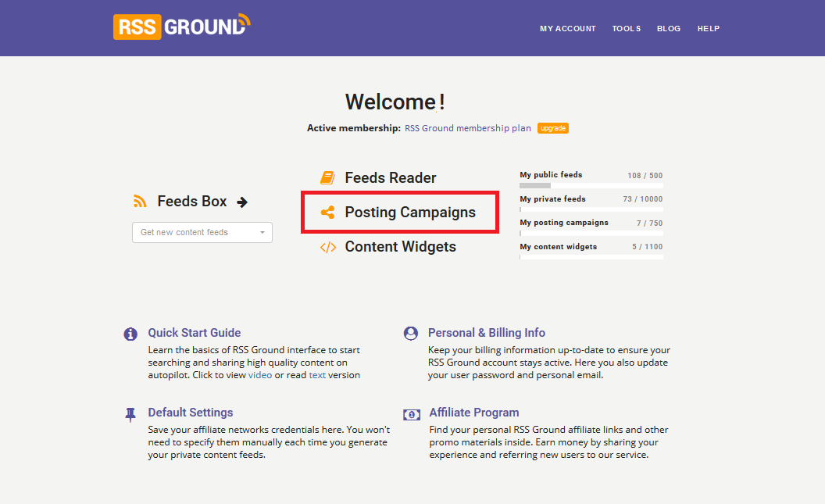The image size is (825, 504).
Task: Click the money icon beside Affiliate Program
Action: coord(412,415)
